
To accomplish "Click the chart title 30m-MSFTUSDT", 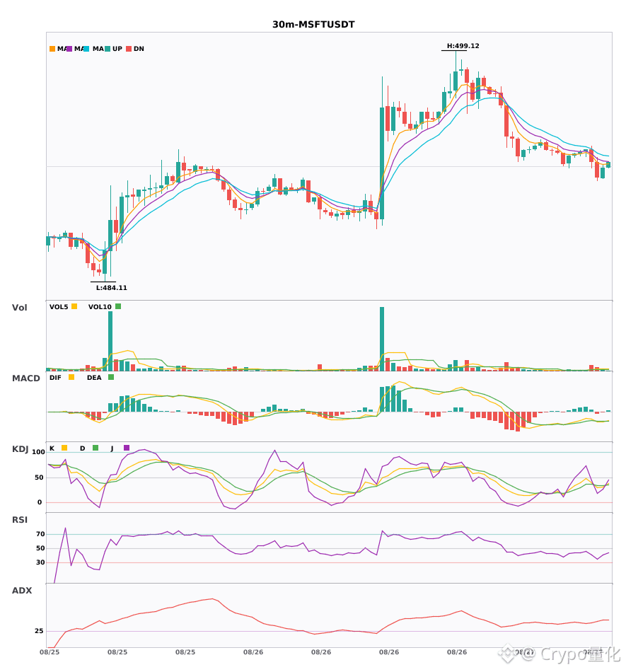I will point(313,25).
